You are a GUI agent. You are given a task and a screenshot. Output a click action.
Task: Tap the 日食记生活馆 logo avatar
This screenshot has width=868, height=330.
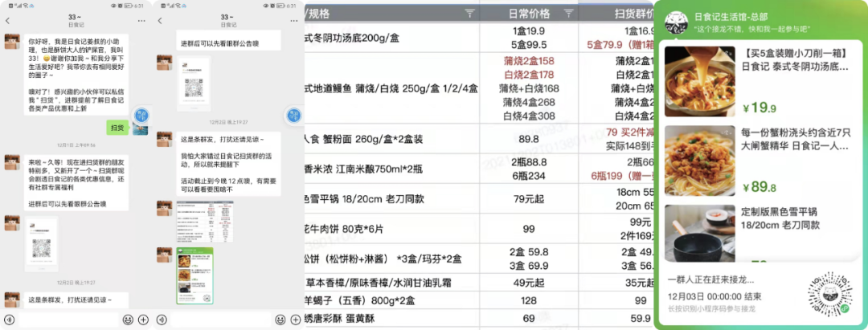point(675,22)
